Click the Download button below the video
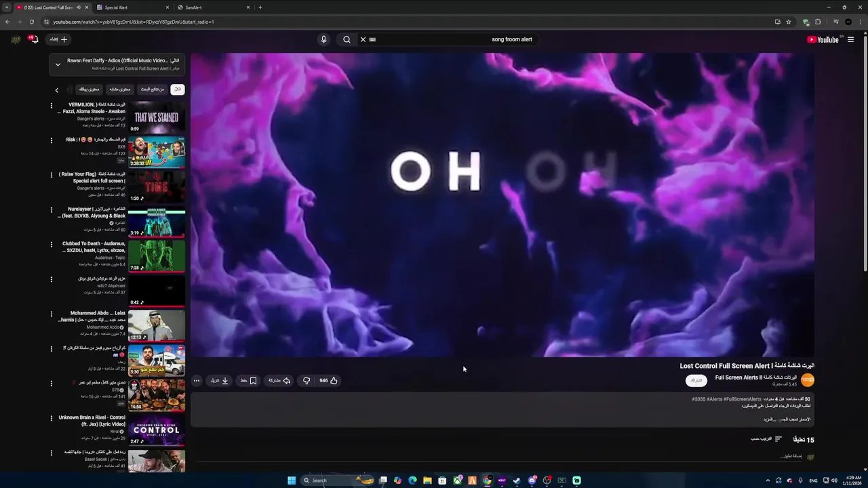 219,381
